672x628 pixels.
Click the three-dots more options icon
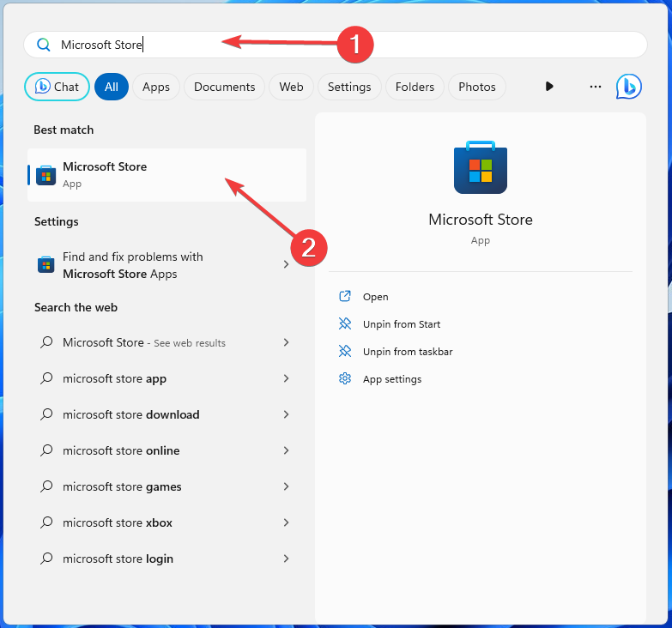pyautogui.click(x=595, y=87)
